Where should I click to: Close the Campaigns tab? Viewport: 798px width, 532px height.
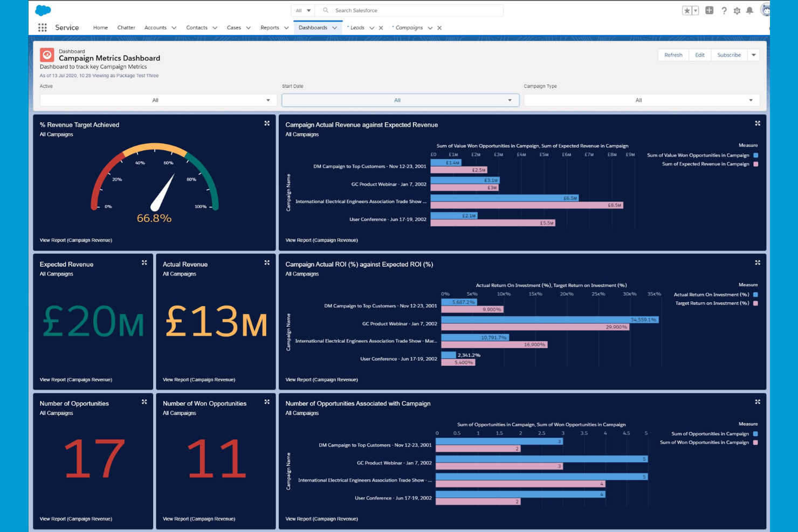click(439, 28)
